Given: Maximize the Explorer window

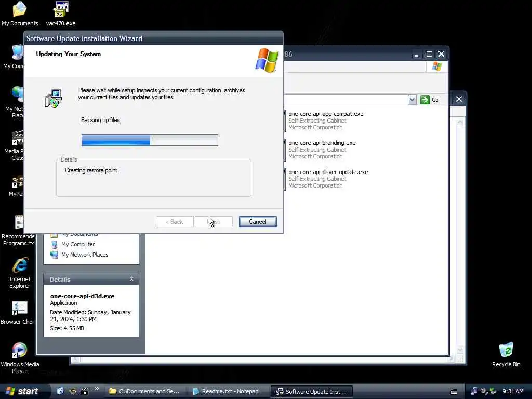Looking at the screenshot, I should (429, 54).
